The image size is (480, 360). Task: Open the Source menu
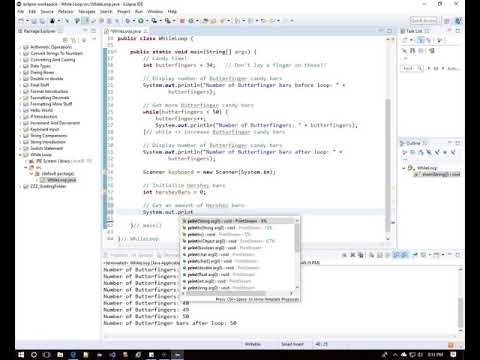pyautogui.click(x=47, y=11)
